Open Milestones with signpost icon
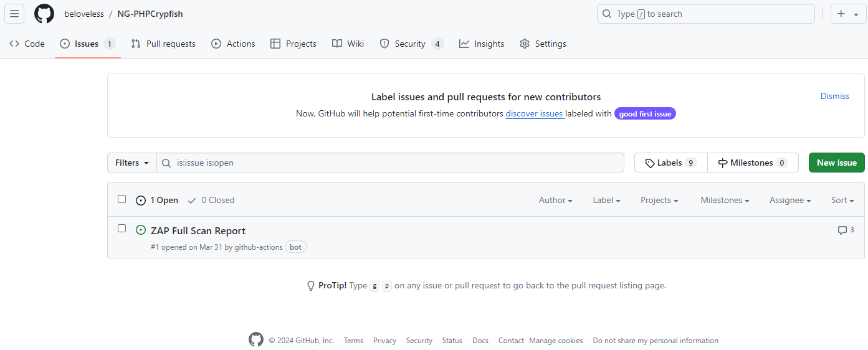 752,163
